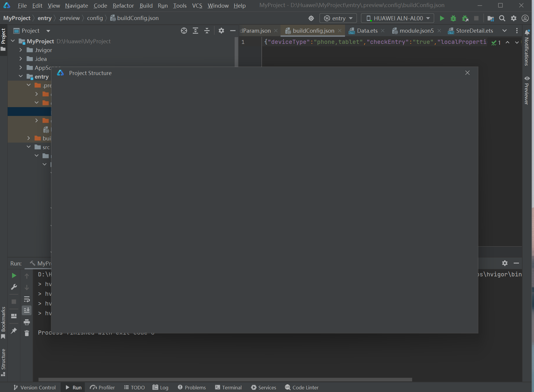Open Run panel wrench settings
Image resolution: width=534 pixels, height=392 pixels.
click(x=14, y=287)
